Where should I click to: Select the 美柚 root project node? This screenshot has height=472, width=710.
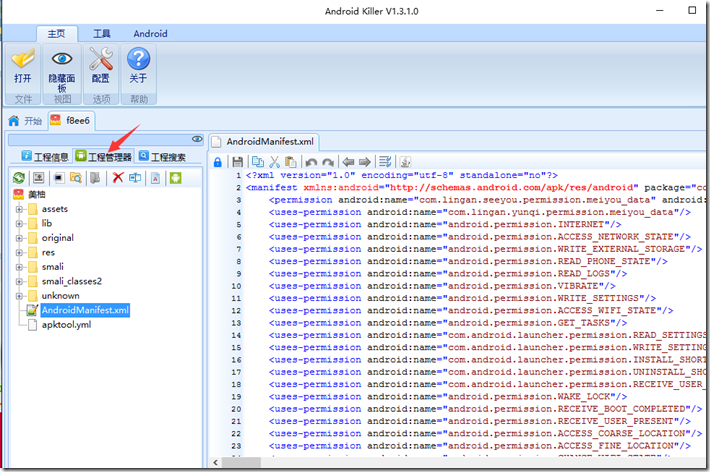click(37, 194)
